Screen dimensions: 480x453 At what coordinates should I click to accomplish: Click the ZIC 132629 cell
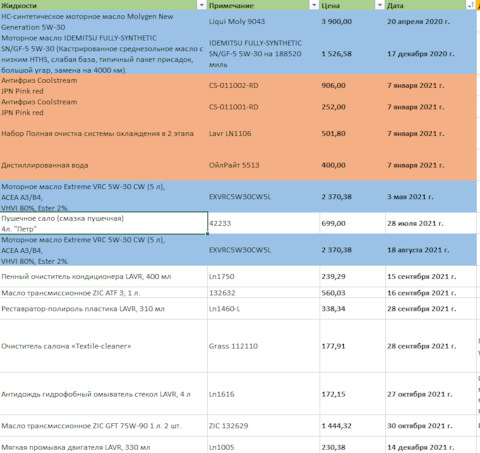click(x=263, y=426)
